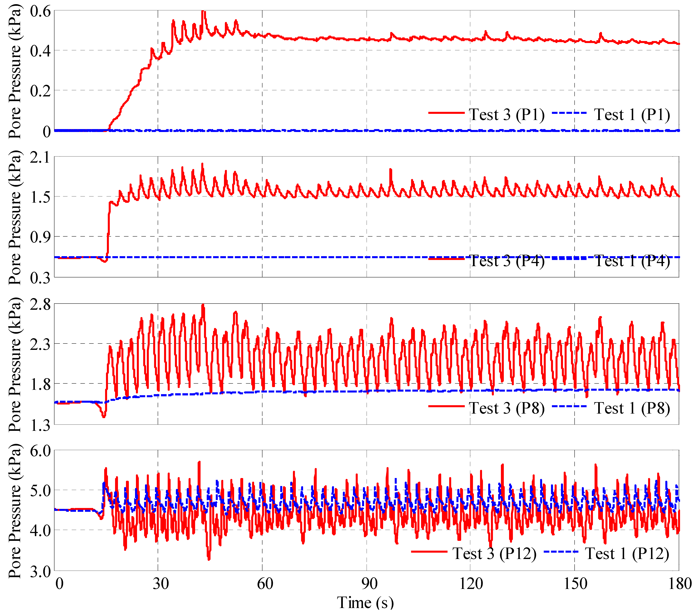Click the red line sample beside 'Test 3 (P12)'
Image resolution: width=700 pixels, height=616 pixels.
pyautogui.click(x=429, y=552)
